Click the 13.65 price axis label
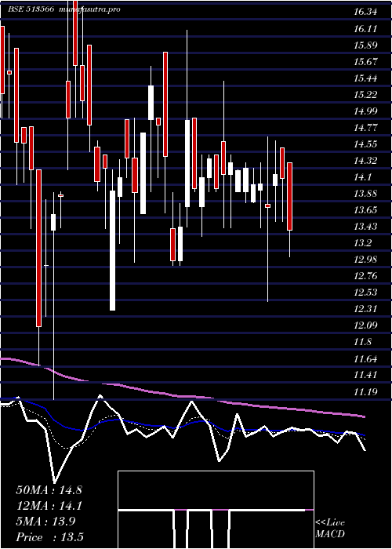This screenshot has height=549, width=392. click(x=365, y=210)
